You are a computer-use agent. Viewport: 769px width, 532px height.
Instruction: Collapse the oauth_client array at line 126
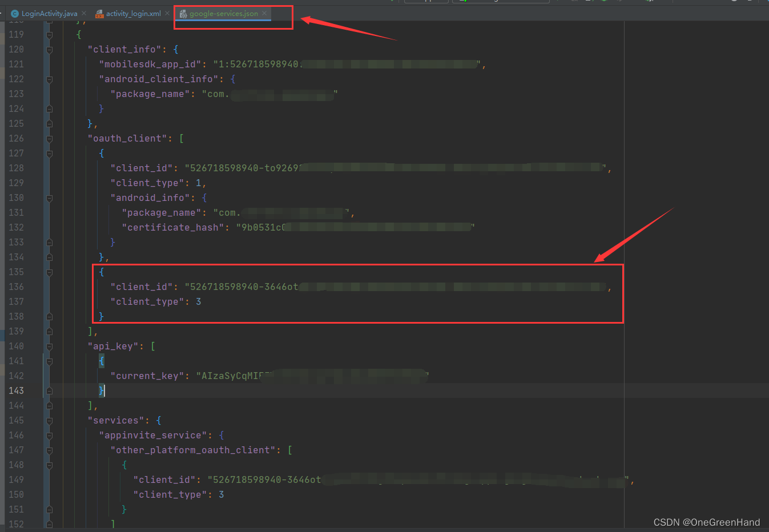pos(49,138)
